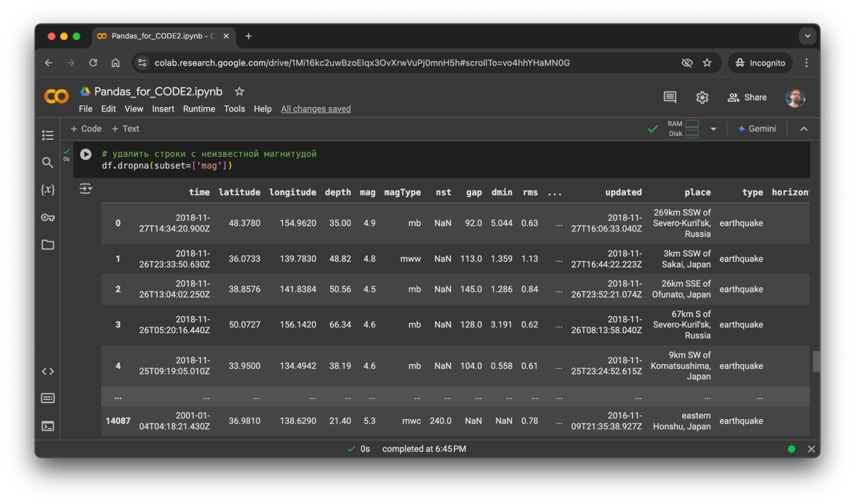Click the All changes saved link
Image resolution: width=855 pixels, height=504 pixels.
pos(316,109)
